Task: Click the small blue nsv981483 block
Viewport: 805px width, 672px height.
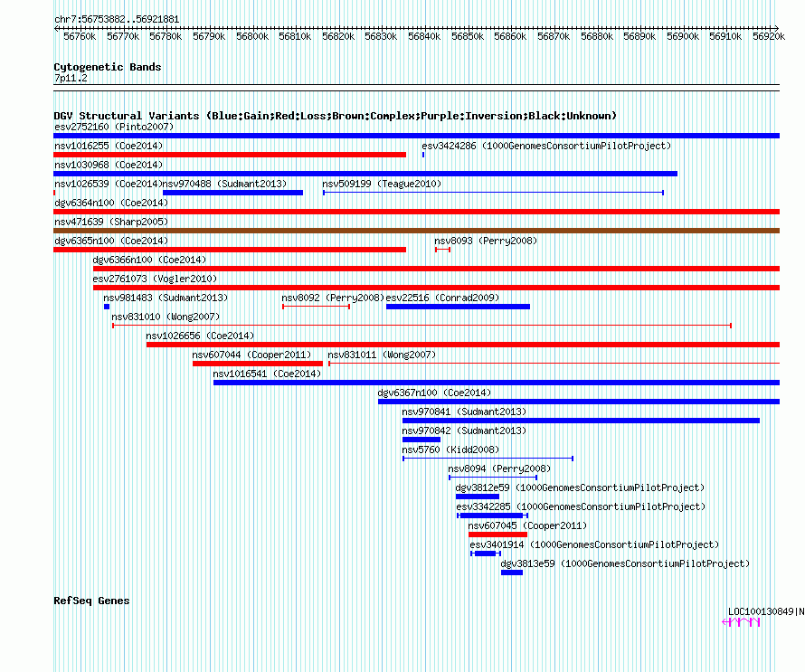Action: pyautogui.click(x=107, y=307)
